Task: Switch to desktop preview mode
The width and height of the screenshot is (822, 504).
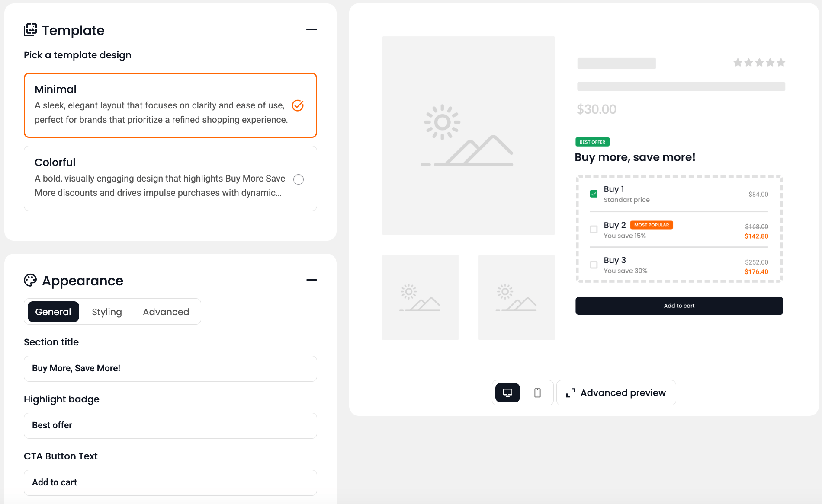Action: click(507, 392)
